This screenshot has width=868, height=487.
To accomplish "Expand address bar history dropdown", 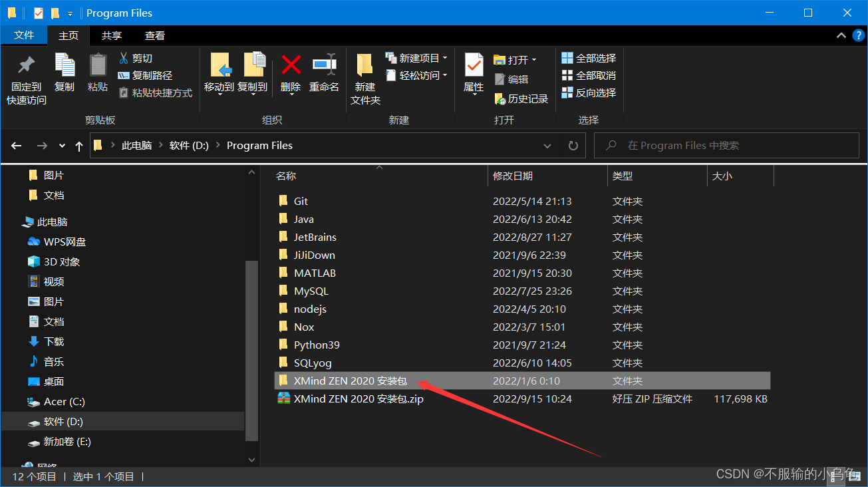I will pos(547,146).
